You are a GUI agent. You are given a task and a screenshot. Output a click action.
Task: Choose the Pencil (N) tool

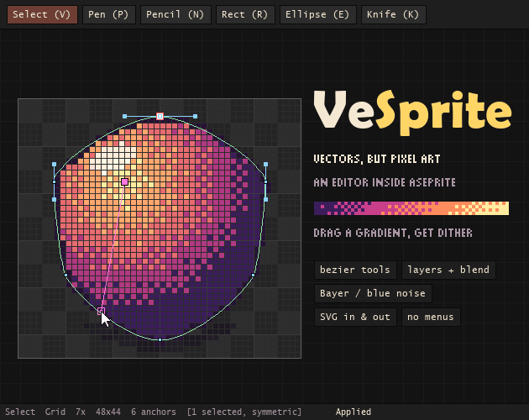175,14
